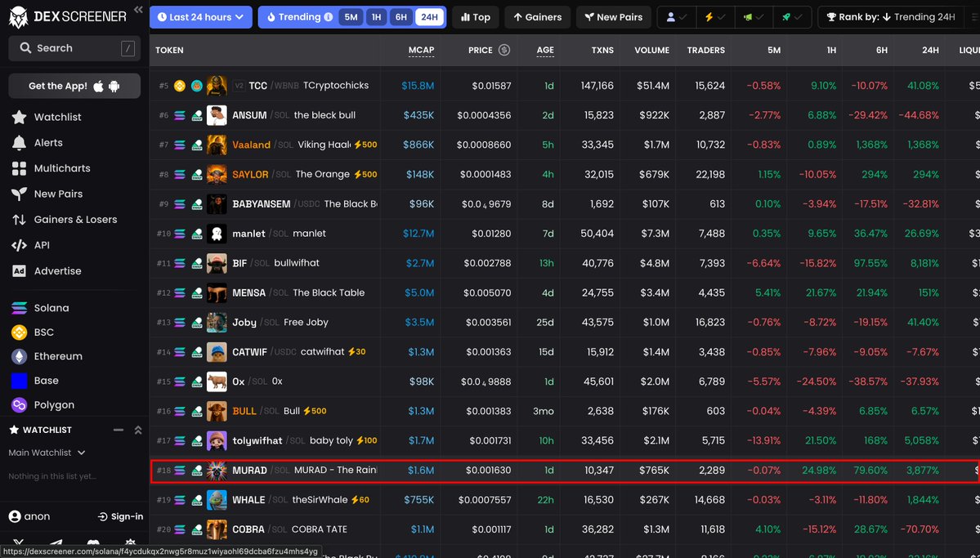Click the WHALE ⚡60 boost badge
The image size is (980, 558).
click(360, 500)
